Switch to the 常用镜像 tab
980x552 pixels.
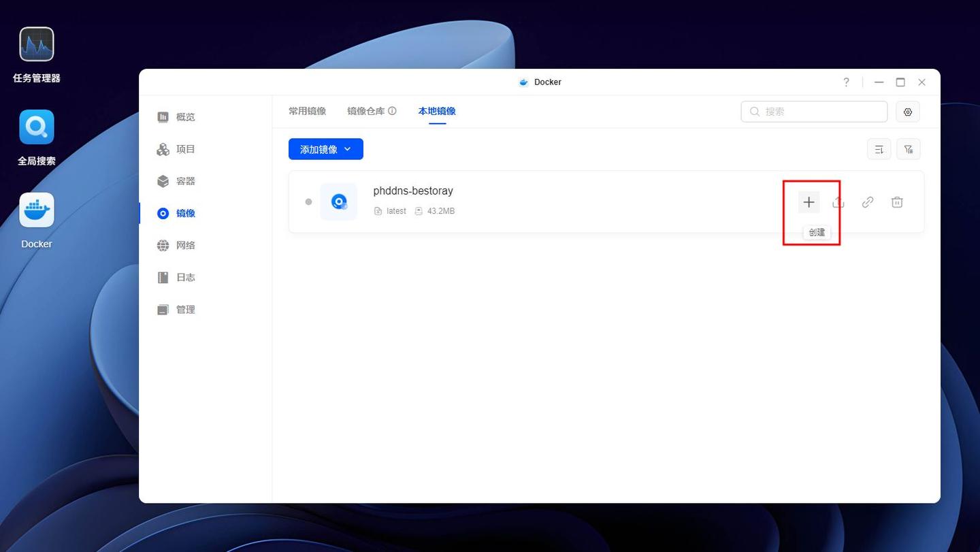click(307, 111)
